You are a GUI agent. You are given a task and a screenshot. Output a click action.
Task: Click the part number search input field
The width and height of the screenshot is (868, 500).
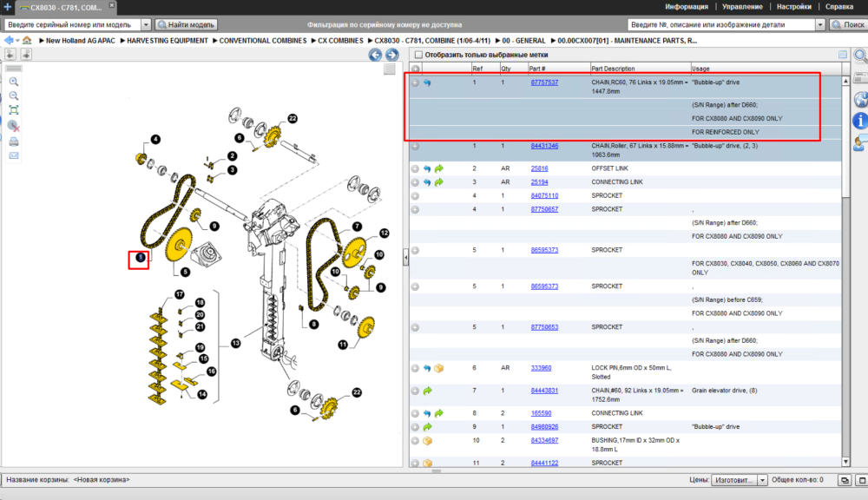[x=722, y=25]
